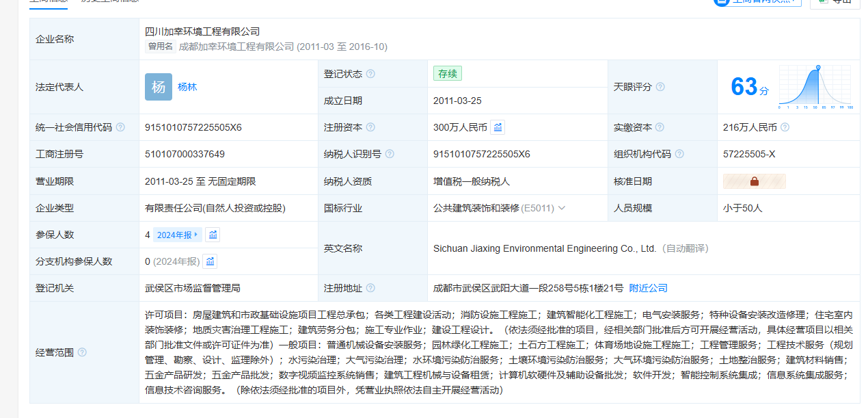Click help icon next to 实缴资本 label

point(660,127)
